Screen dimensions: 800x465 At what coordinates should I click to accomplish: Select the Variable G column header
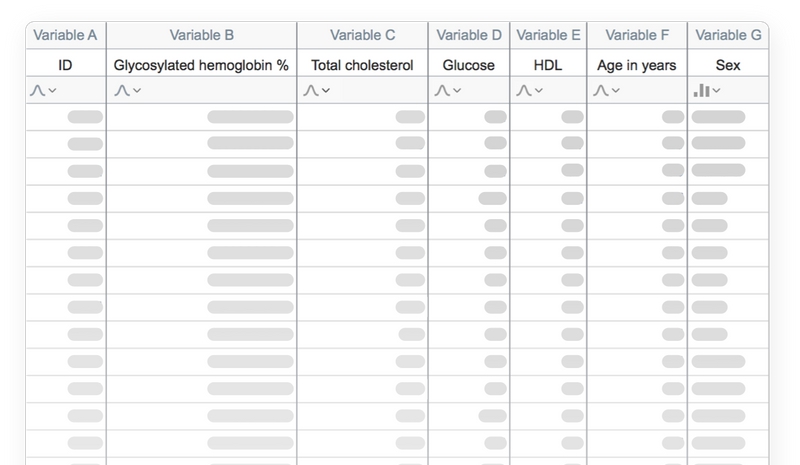[728, 35]
